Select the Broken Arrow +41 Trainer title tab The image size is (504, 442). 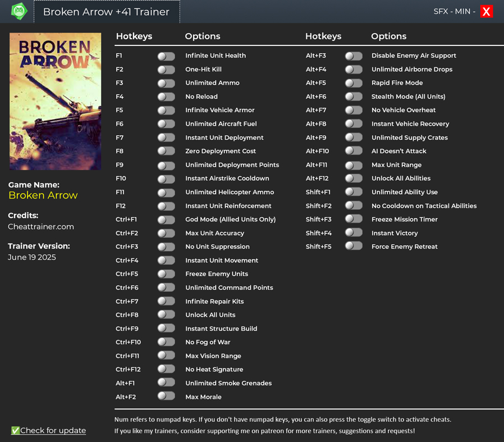point(107,12)
